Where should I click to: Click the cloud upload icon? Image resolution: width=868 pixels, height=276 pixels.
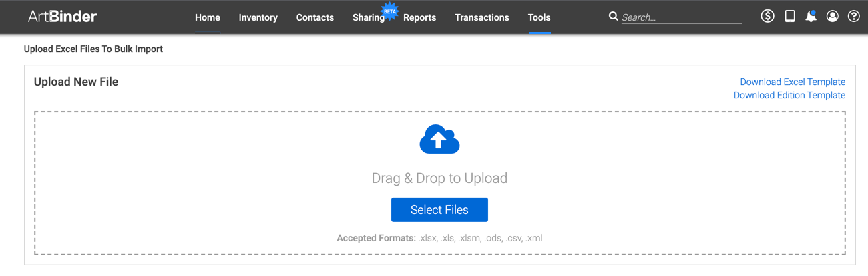pos(439,139)
